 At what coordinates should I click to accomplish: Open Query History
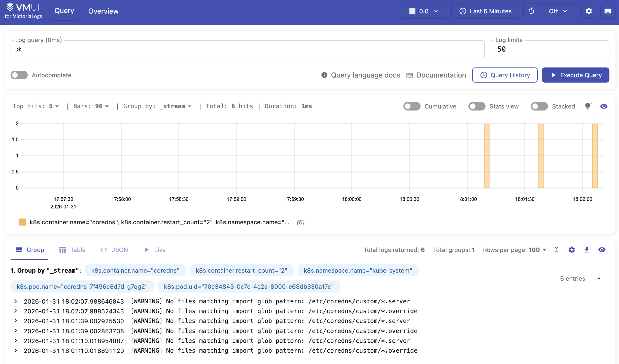pos(505,75)
